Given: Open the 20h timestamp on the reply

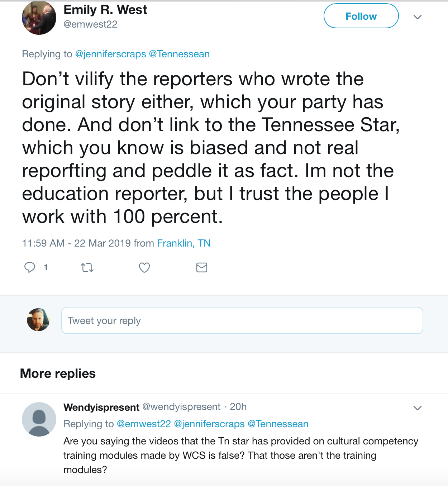Looking at the screenshot, I should 238,407.
